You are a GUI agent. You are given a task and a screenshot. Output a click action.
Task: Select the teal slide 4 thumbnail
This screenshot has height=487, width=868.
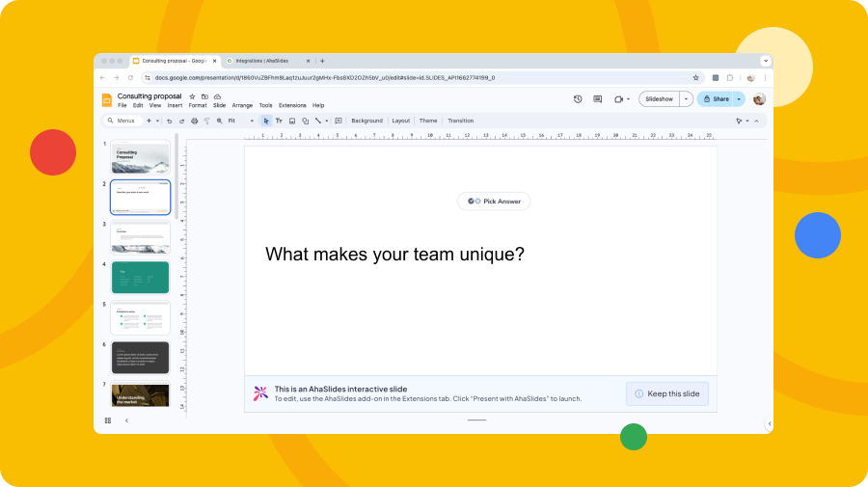(x=141, y=277)
